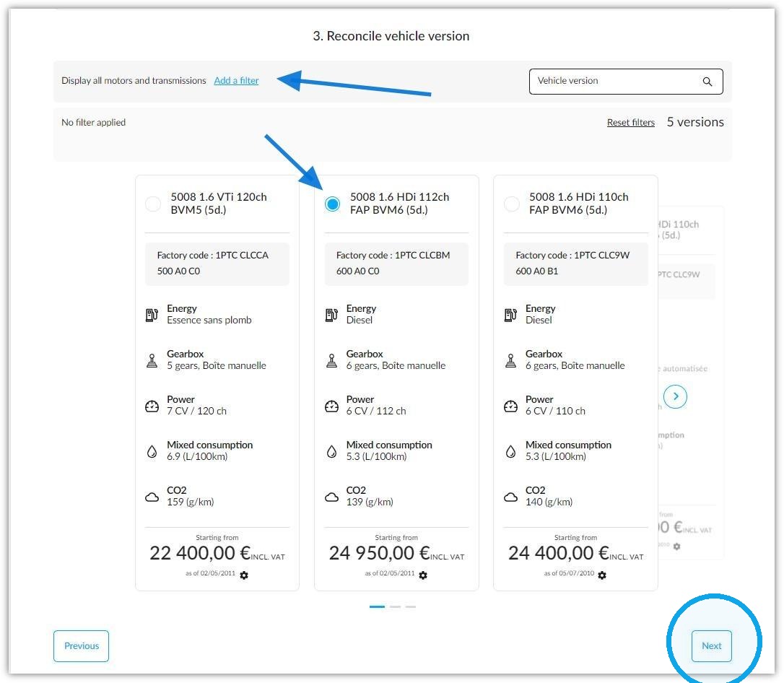This screenshot has width=784, height=683.
Task: Click the fuel pump Energy icon on VTi 120ch card
Action: pos(152,315)
